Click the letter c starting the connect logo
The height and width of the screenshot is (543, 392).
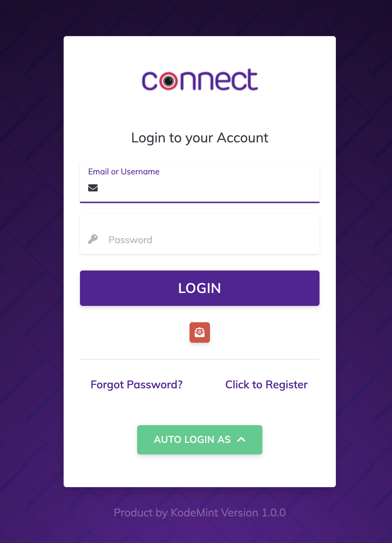click(x=149, y=81)
